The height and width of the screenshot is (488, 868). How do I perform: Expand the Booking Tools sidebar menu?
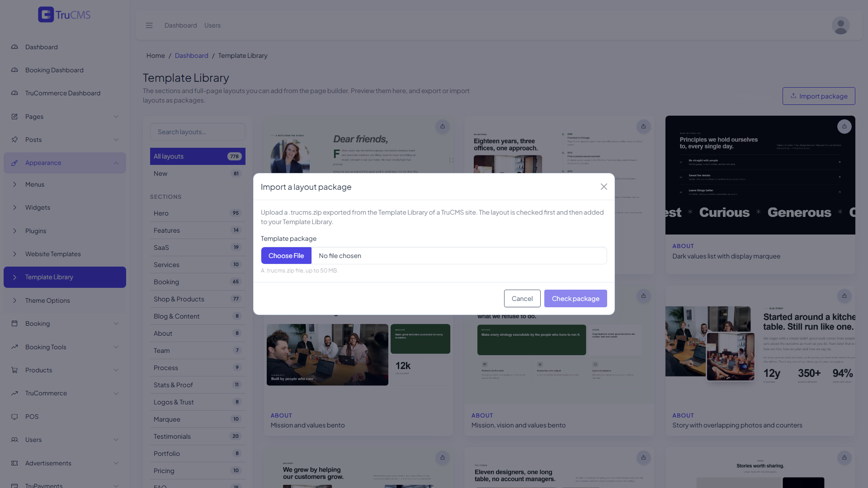(116, 347)
